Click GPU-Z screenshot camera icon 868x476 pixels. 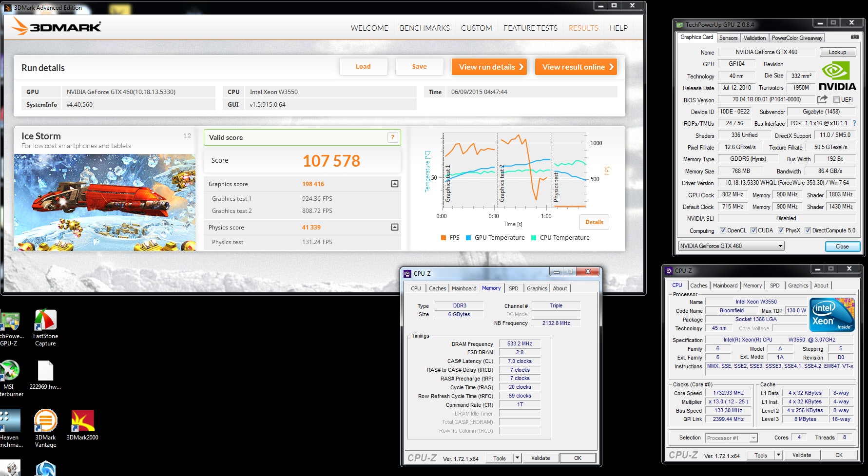click(x=854, y=37)
